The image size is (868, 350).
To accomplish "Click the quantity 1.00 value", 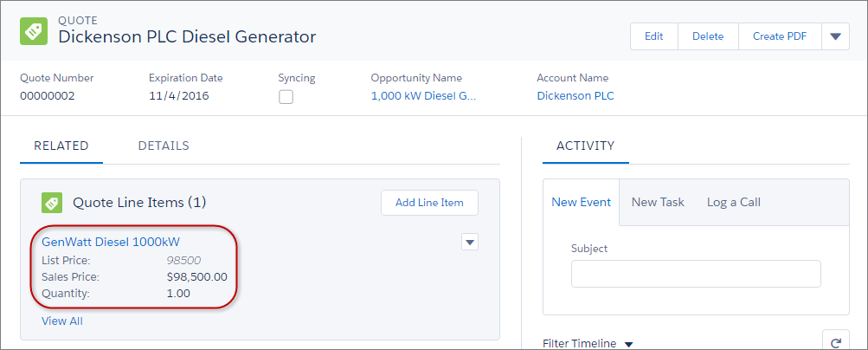I will pos(178,294).
